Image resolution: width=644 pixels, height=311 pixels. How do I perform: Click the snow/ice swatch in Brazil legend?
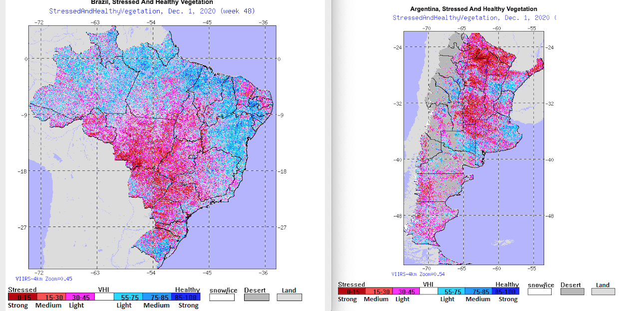click(222, 297)
